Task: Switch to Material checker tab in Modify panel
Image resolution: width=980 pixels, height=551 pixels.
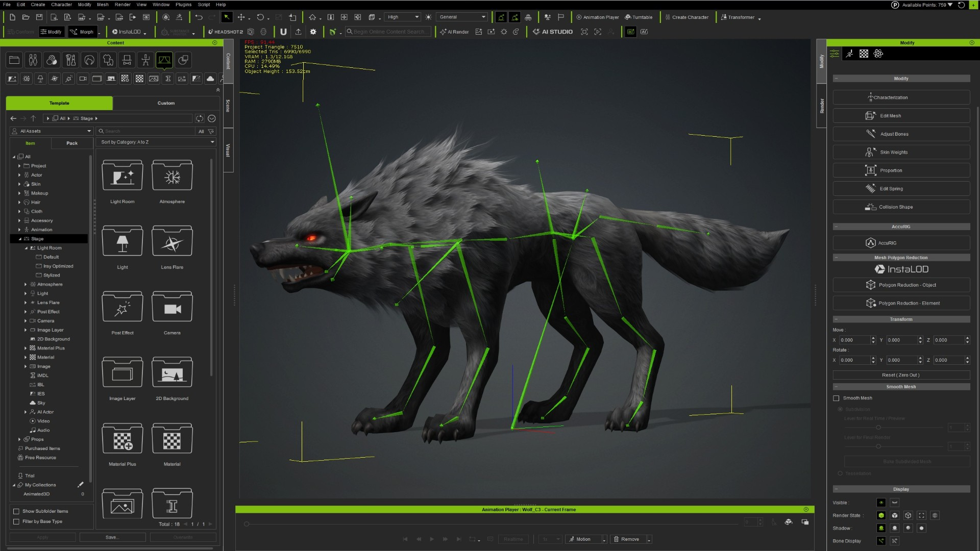Action: [x=864, y=54]
